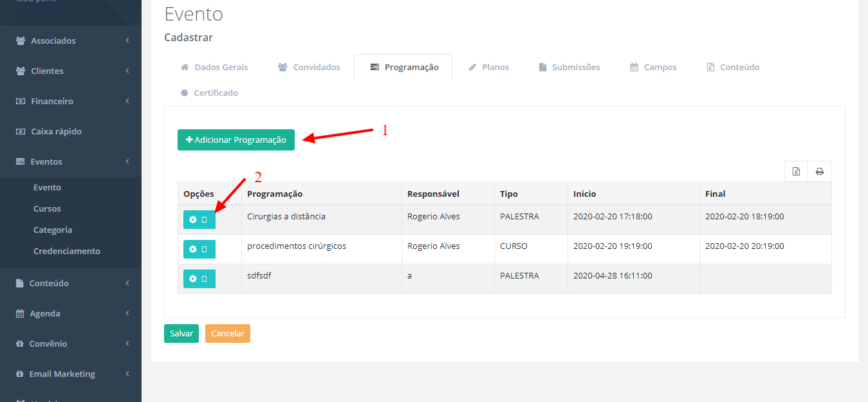
Task: Click the orange Cancelar button
Action: point(227,333)
